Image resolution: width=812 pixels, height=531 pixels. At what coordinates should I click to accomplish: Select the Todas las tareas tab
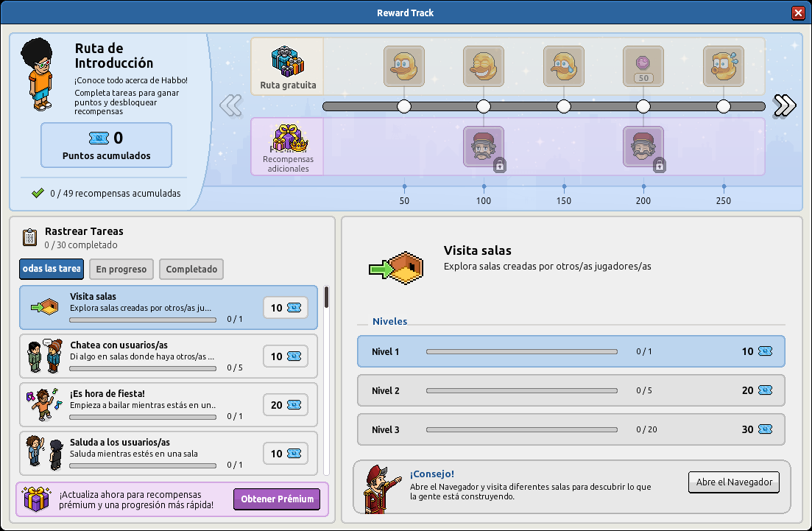[52, 269]
